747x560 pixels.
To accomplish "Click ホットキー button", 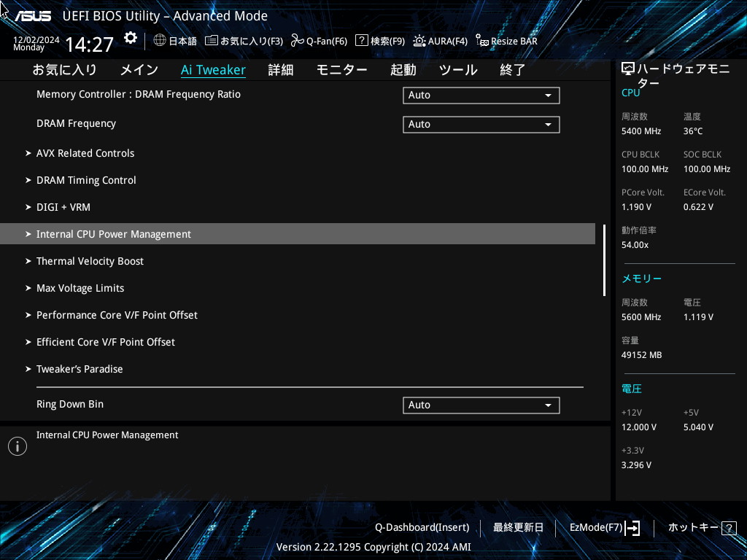I will 693,528.
